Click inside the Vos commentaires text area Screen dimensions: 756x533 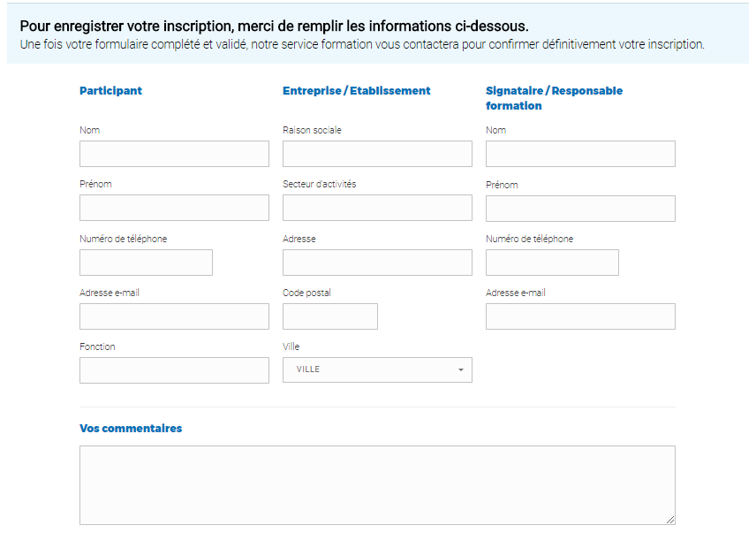[377, 485]
